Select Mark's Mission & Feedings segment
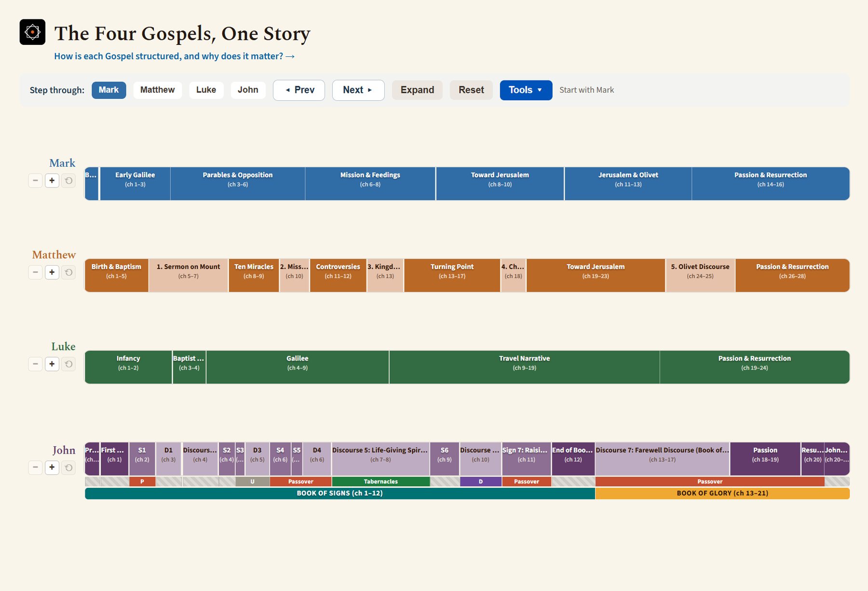The width and height of the screenshot is (868, 591). pos(370,184)
